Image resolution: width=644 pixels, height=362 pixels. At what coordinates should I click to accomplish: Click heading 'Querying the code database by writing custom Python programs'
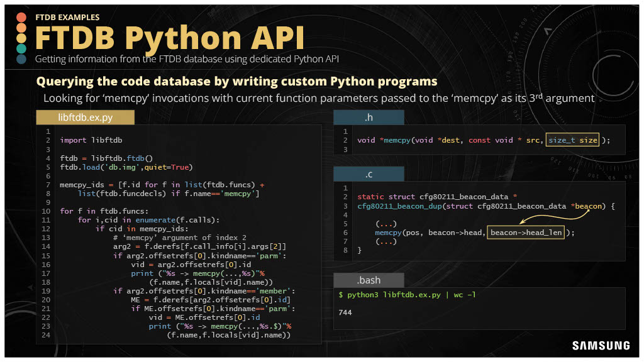coord(236,81)
